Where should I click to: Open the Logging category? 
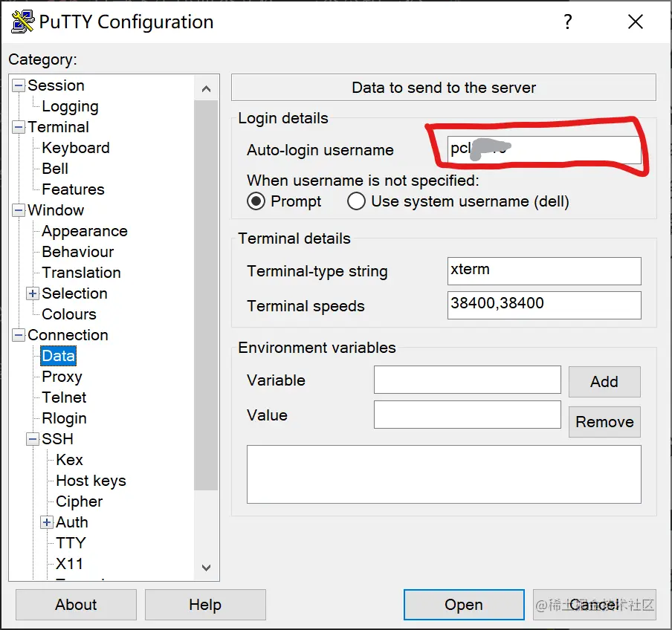tap(71, 106)
